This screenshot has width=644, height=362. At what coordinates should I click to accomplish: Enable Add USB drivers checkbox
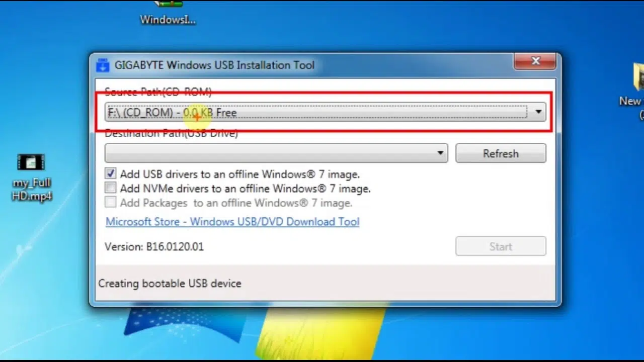[111, 174]
